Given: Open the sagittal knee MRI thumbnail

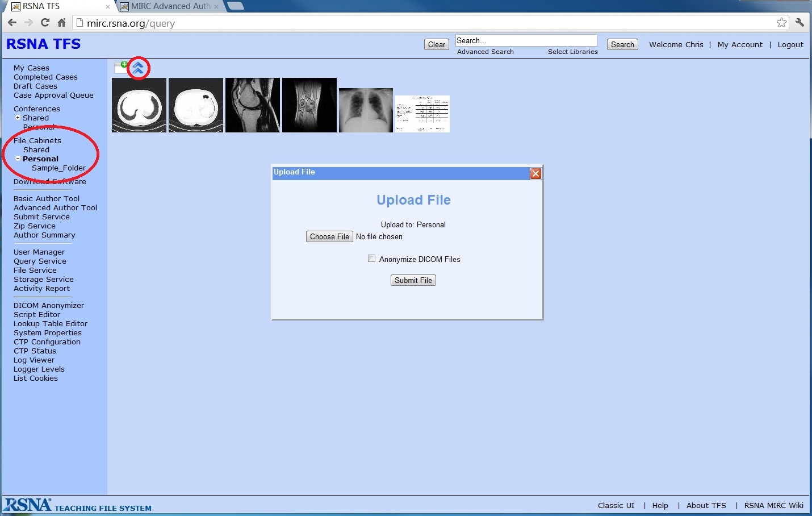Looking at the screenshot, I should (x=253, y=105).
